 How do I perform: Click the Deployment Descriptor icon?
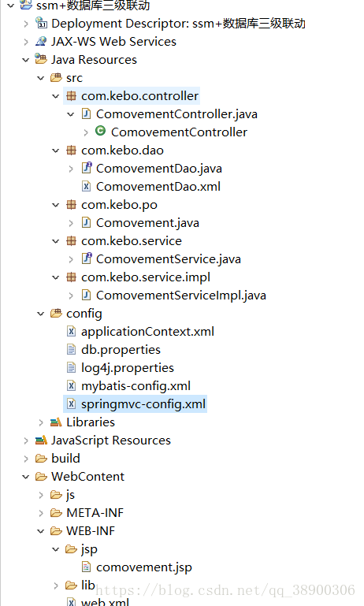point(41,23)
